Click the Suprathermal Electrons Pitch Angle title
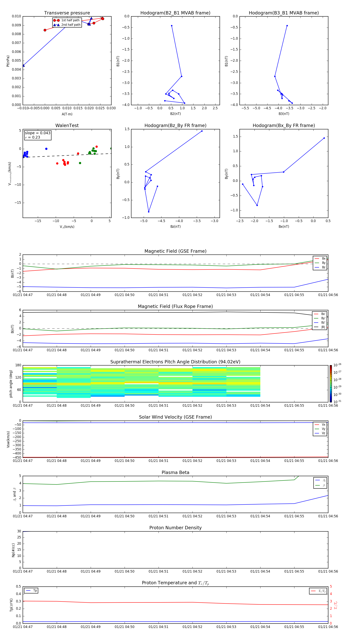The height and width of the screenshot is (644, 351). pos(175,362)
